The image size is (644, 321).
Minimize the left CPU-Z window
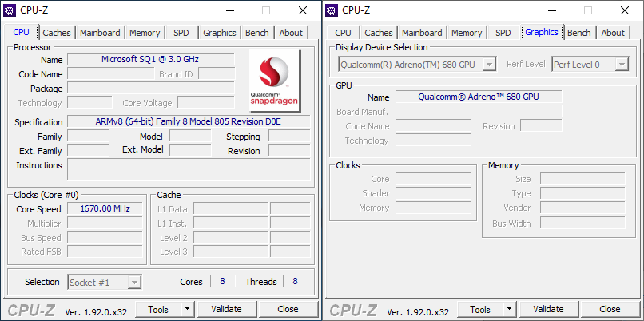point(229,10)
